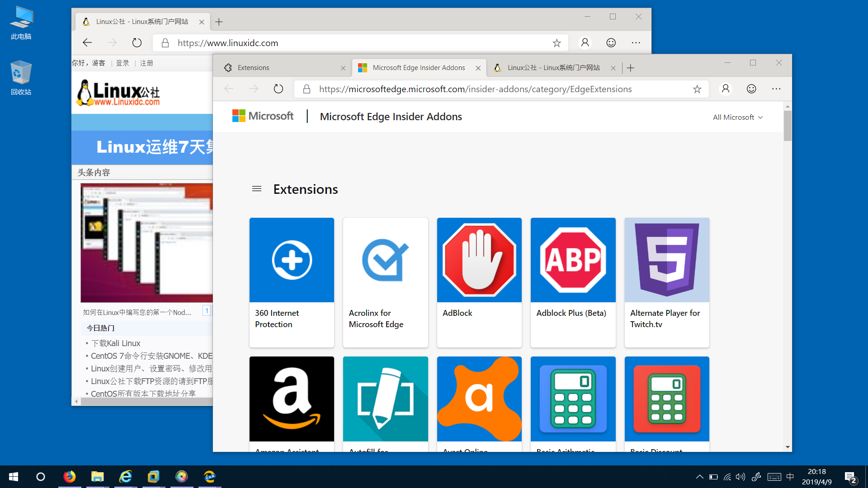
Task: Close the Extensions tab
Action: pos(343,68)
